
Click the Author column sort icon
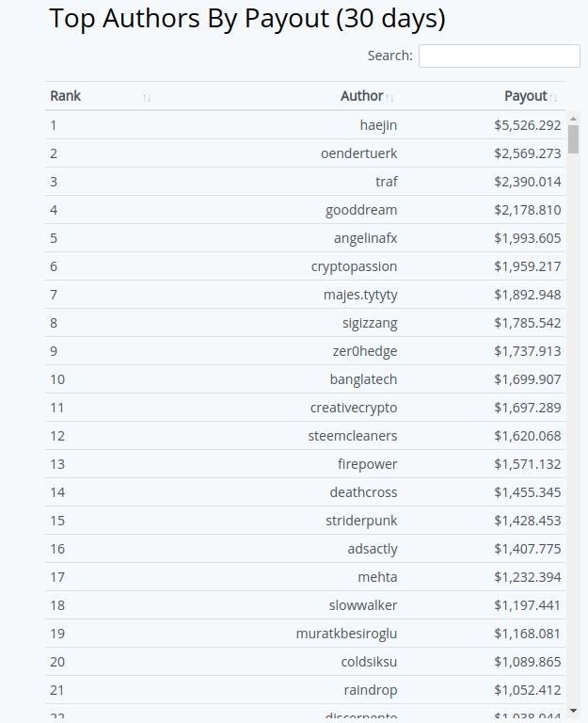point(389,97)
